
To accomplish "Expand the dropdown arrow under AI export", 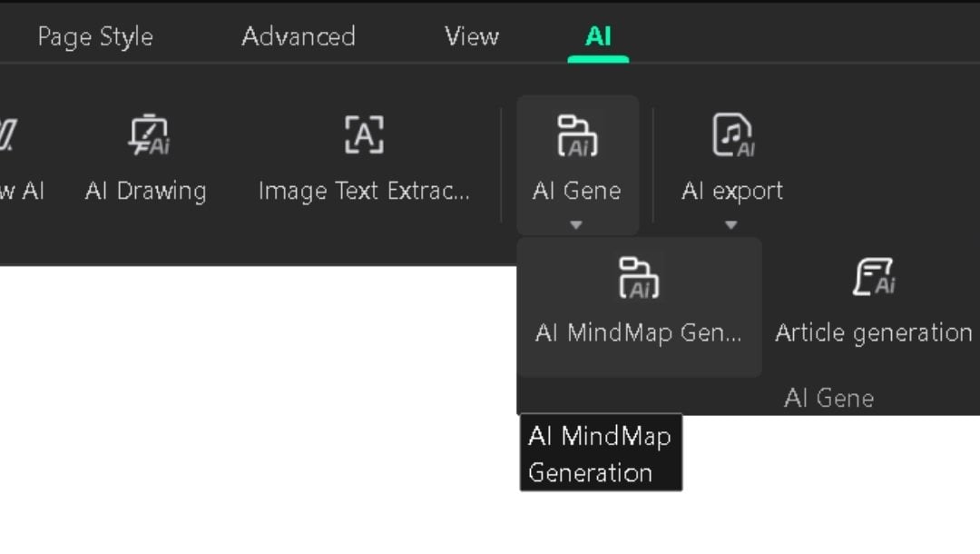I will coord(731,223).
